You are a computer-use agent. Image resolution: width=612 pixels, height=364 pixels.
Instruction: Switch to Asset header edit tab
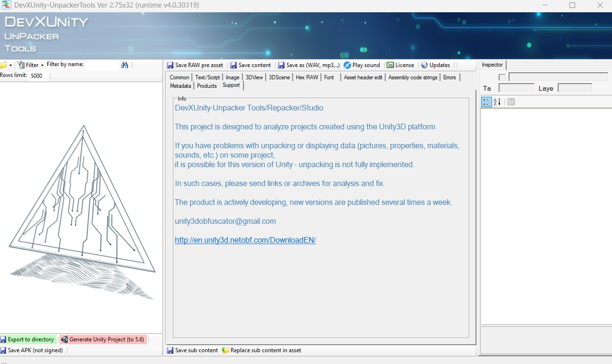tap(363, 77)
